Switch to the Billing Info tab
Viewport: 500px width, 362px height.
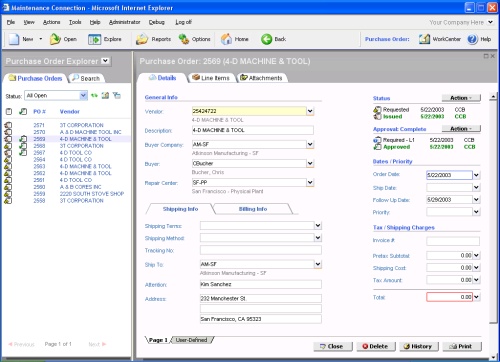tap(253, 209)
